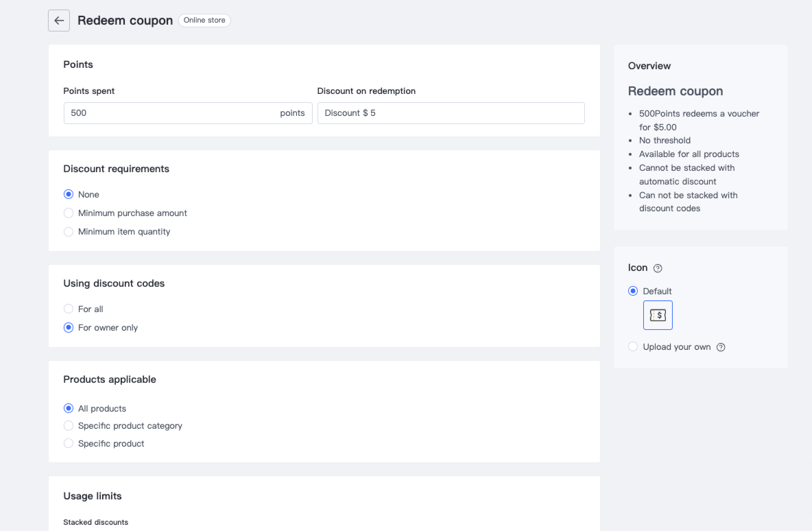Select the Specific product option

[x=69, y=444]
